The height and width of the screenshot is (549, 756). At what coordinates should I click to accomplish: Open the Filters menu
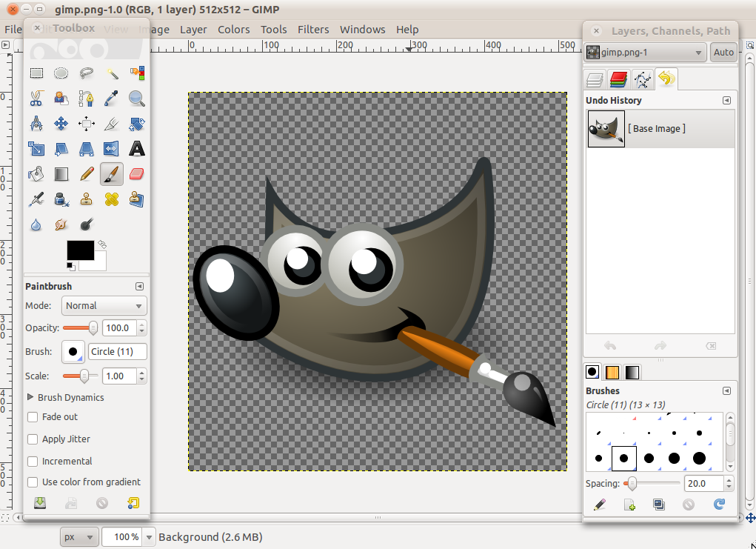[x=313, y=30]
